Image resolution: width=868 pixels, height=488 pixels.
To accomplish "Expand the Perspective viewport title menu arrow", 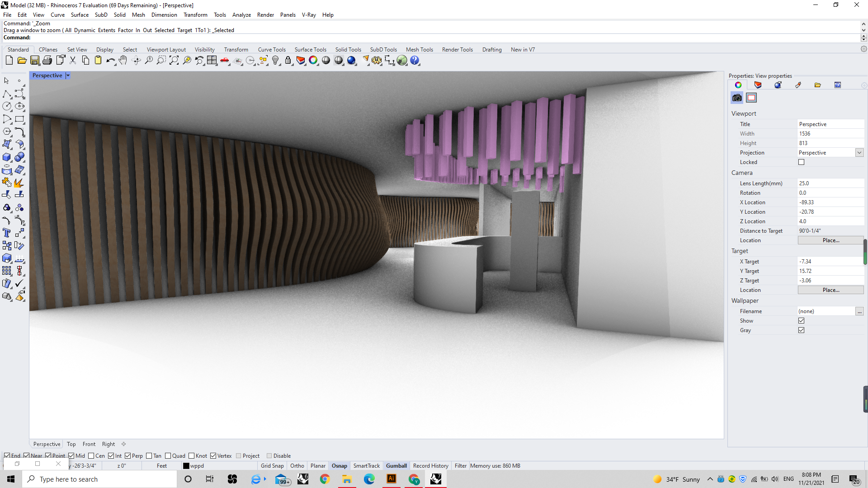I will coord(68,75).
